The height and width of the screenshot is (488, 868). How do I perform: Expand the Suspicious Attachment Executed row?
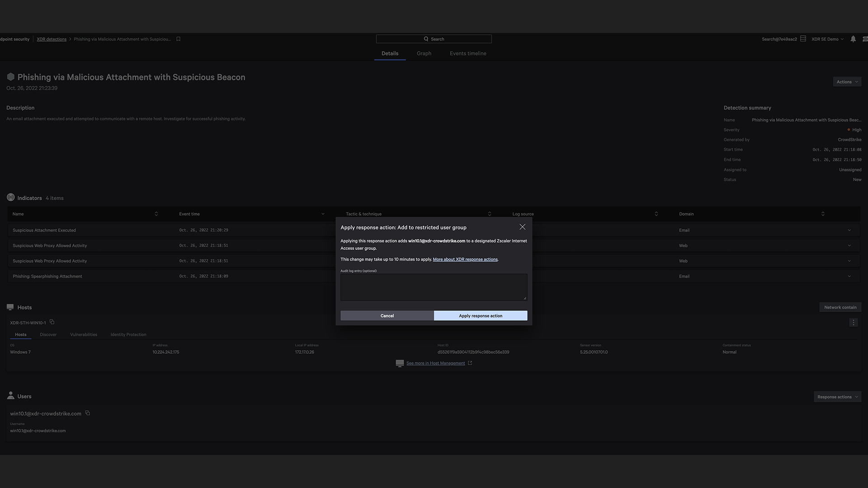849,230
